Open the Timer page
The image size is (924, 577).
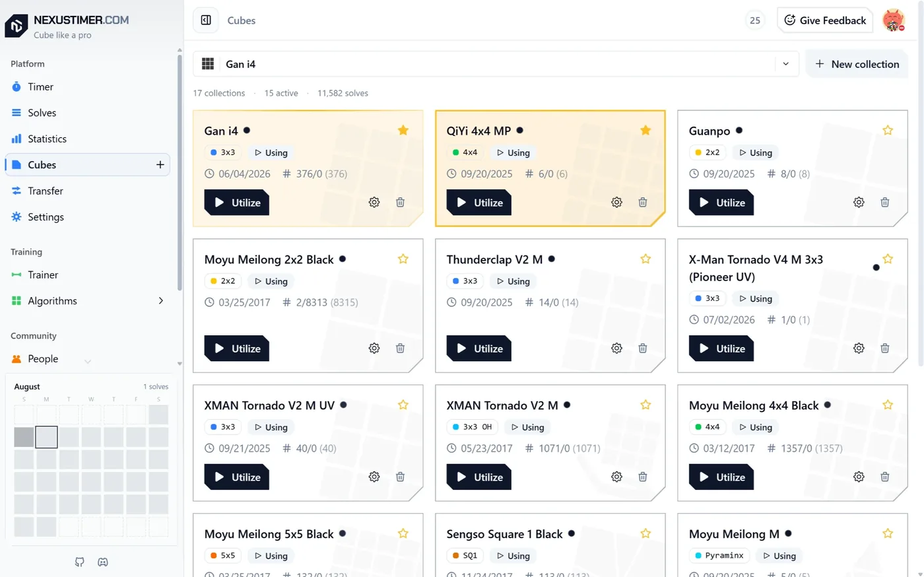(88, 87)
